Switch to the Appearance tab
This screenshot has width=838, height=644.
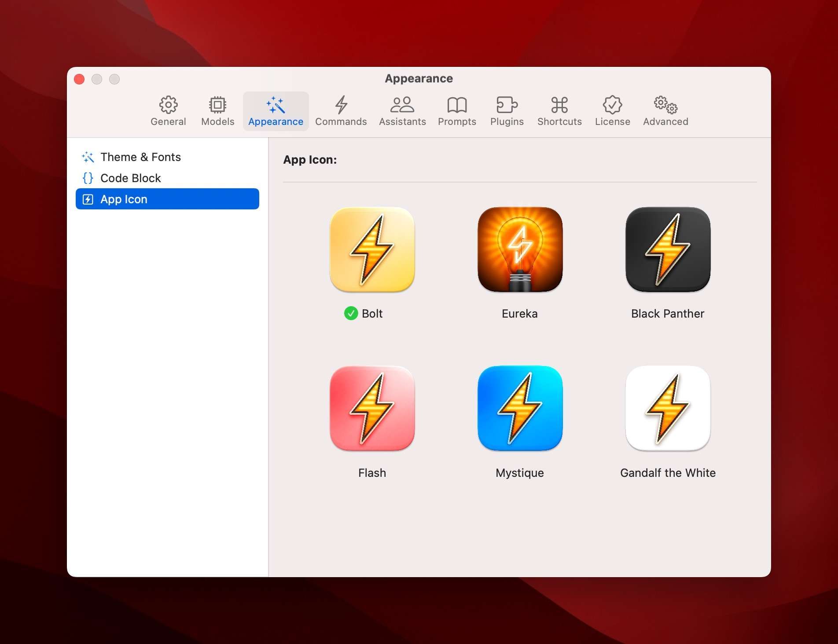click(x=276, y=110)
